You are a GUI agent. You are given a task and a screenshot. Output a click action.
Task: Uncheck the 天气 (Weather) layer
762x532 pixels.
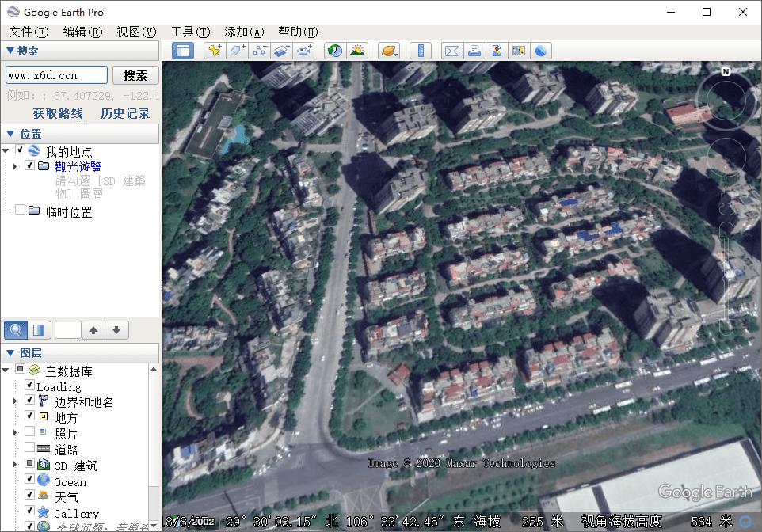pyautogui.click(x=30, y=496)
